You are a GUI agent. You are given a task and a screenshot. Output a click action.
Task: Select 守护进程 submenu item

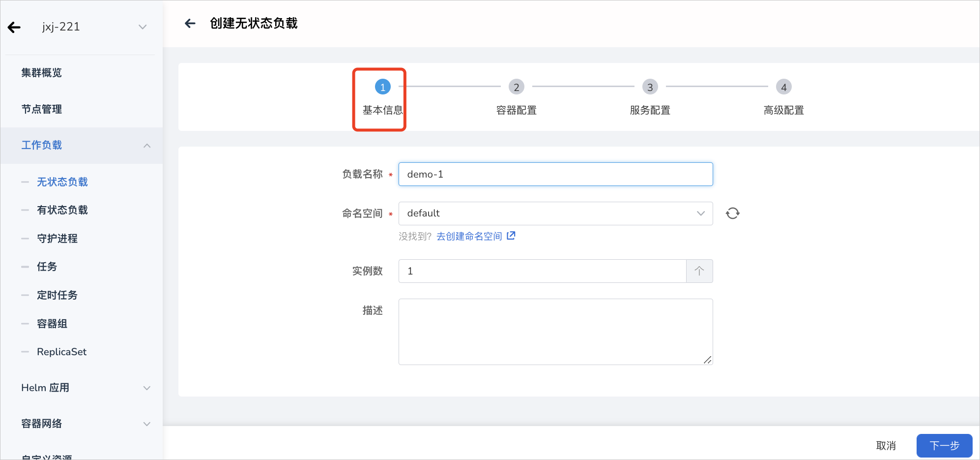coord(58,239)
